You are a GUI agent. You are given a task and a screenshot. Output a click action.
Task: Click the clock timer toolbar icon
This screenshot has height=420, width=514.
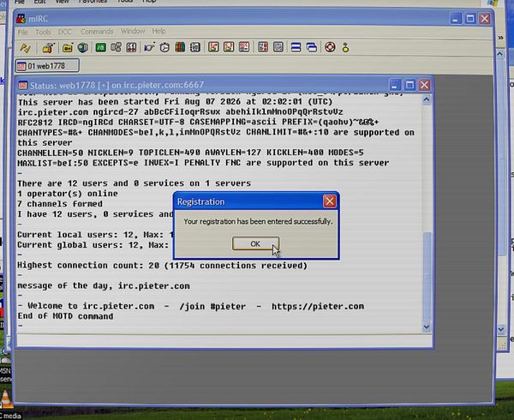point(164,48)
